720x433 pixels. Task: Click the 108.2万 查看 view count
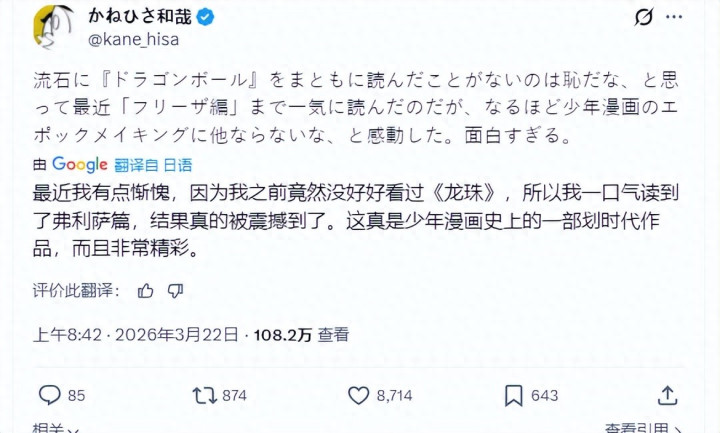point(303,335)
